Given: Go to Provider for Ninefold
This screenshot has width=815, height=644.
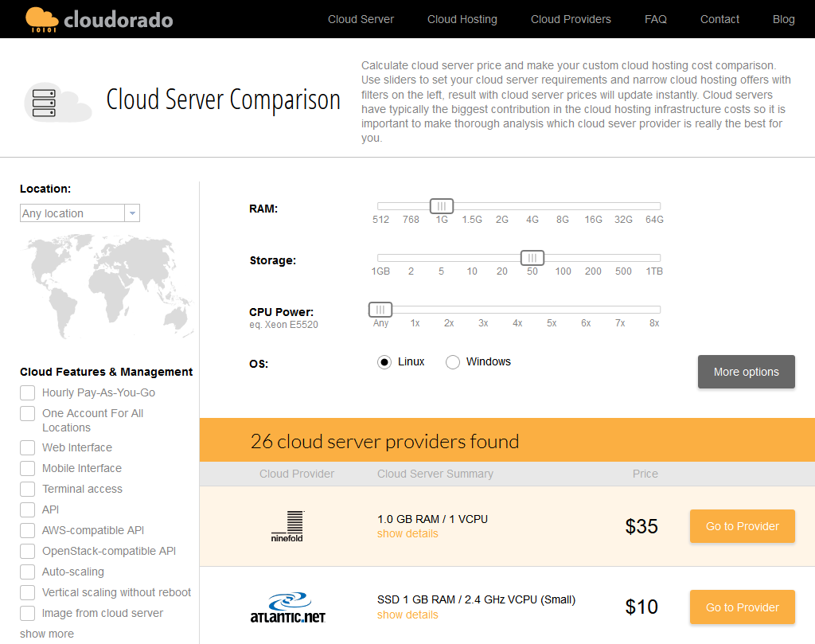Looking at the screenshot, I should tap(742, 526).
